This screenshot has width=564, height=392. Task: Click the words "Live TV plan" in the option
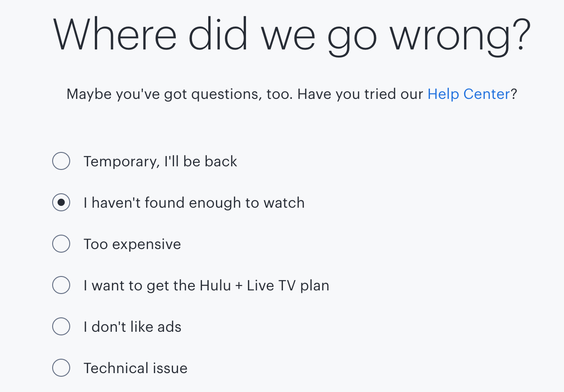point(288,285)
